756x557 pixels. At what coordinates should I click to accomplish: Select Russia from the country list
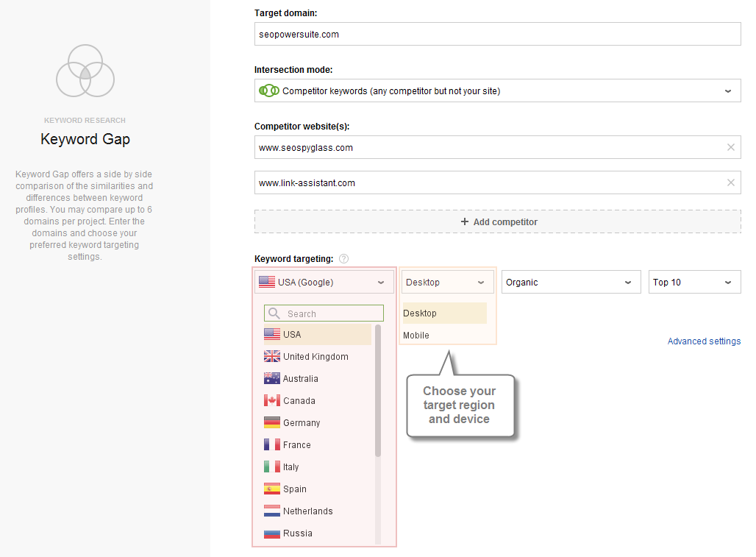coord(318,533)
